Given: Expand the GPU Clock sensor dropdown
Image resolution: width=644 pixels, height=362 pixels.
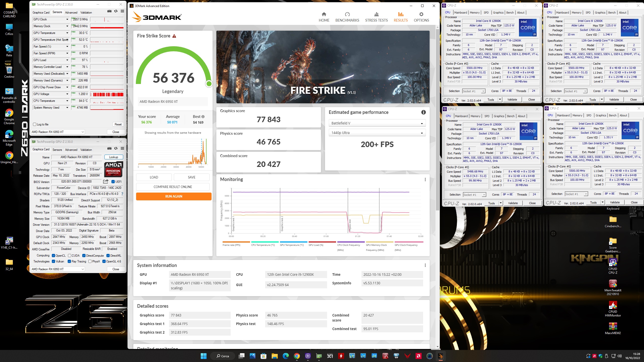Looking at the screenshot, I should click(67, 19).
